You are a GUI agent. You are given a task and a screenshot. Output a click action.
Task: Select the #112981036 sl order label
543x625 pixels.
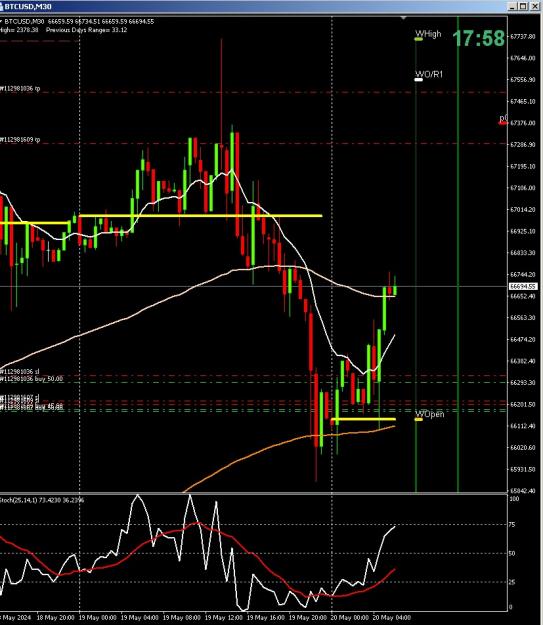tap(20, 372)
